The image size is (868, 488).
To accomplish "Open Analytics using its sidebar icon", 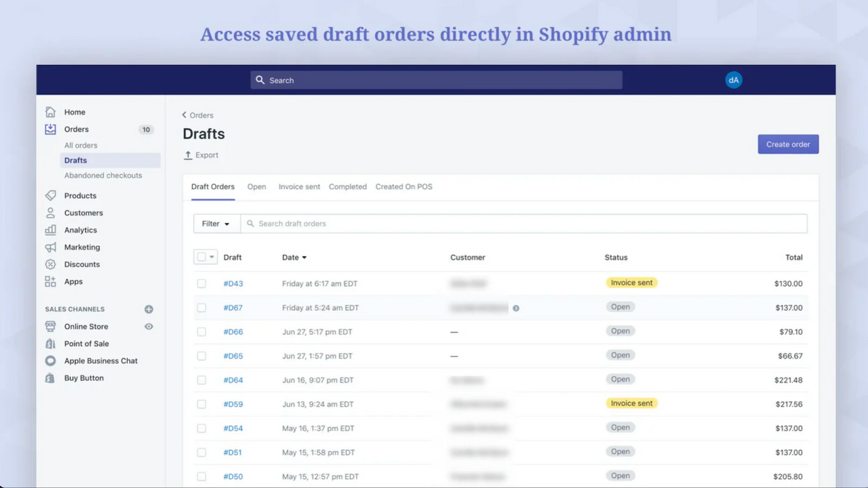I will pyautogui.click(x=50, y=230).
